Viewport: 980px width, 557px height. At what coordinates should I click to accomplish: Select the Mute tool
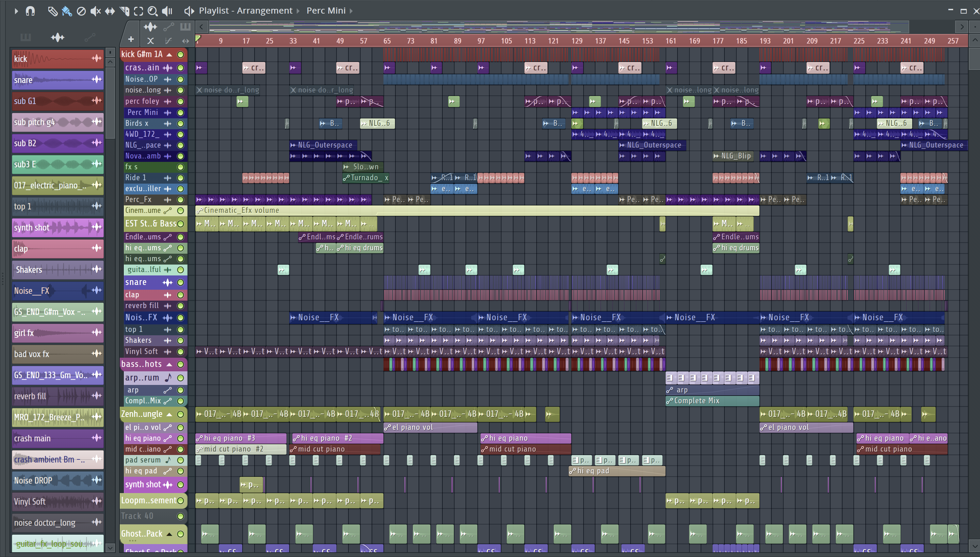(95, 11)
